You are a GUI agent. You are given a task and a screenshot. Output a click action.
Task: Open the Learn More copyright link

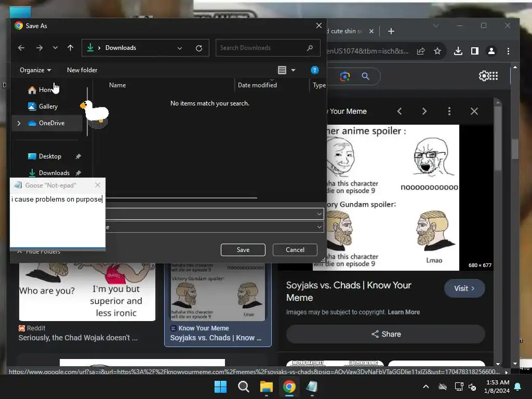(x=404, y=312)
